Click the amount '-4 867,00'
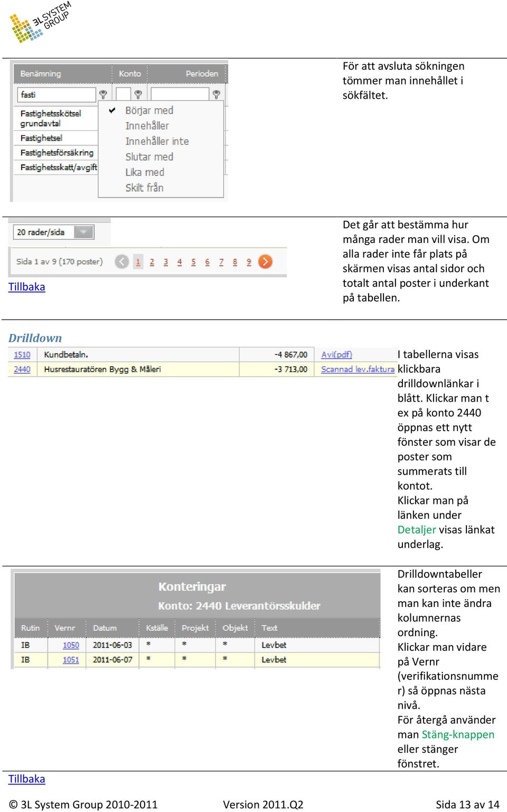The image size is (507, 812). (291, 354)
